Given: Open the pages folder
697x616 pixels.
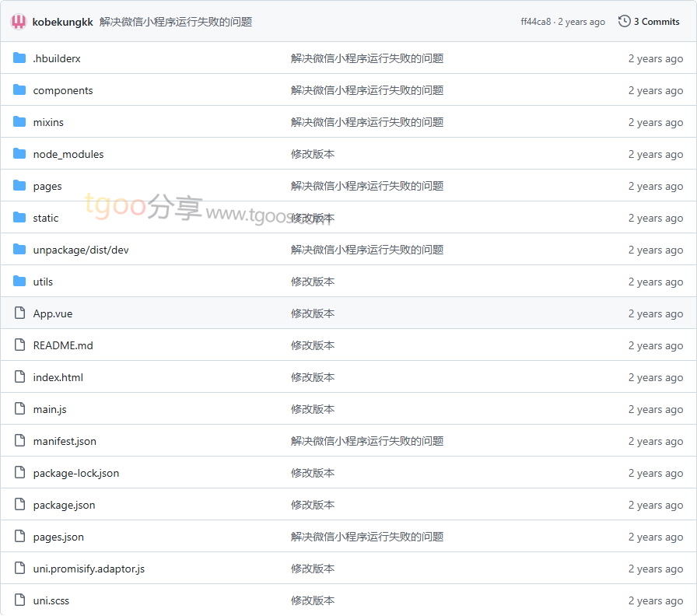Looking at the screenshot, I should tap(47, 186).
